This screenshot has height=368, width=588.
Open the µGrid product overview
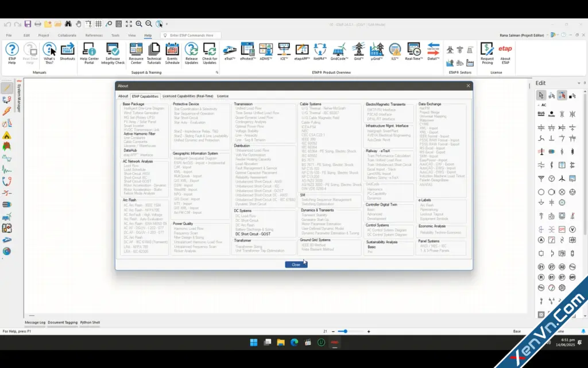pos(377,51)
